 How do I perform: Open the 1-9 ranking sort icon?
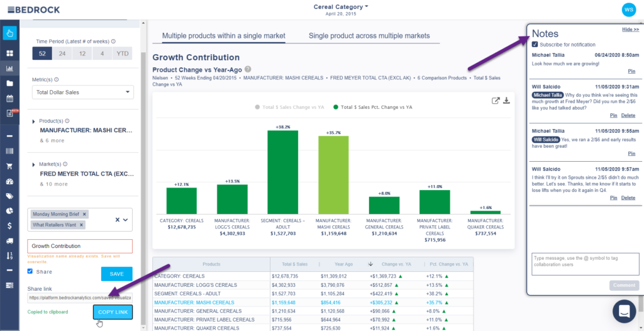pos(9,255)
